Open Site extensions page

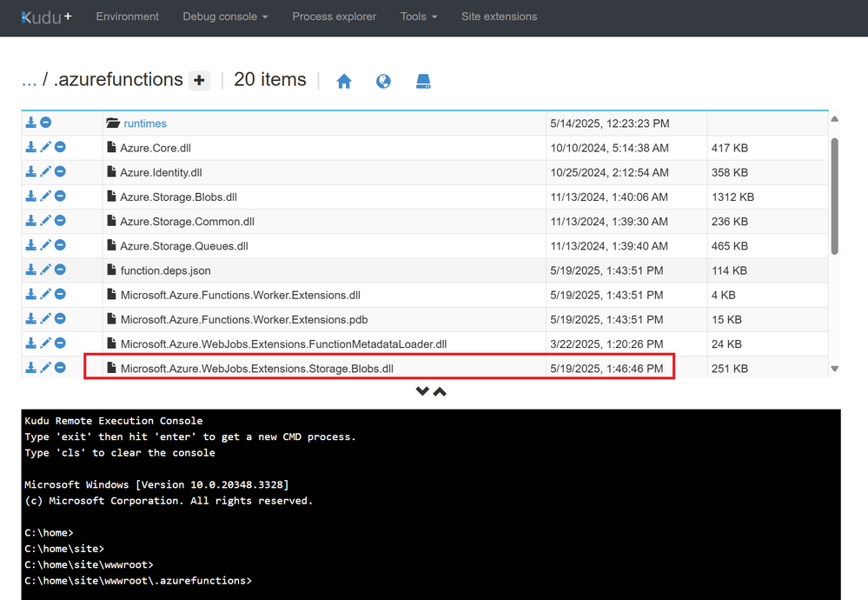(x=500, y=17)
